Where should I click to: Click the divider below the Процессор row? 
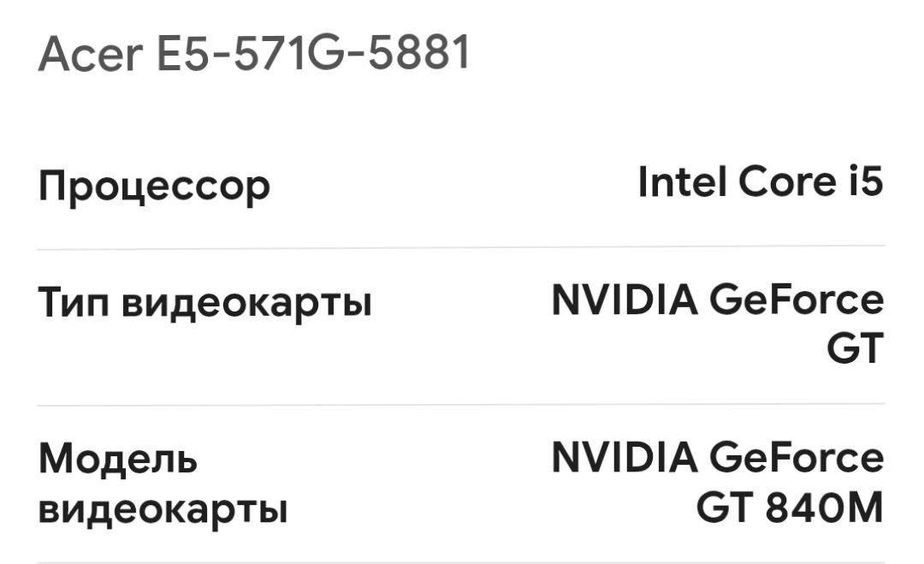(460, 248)
